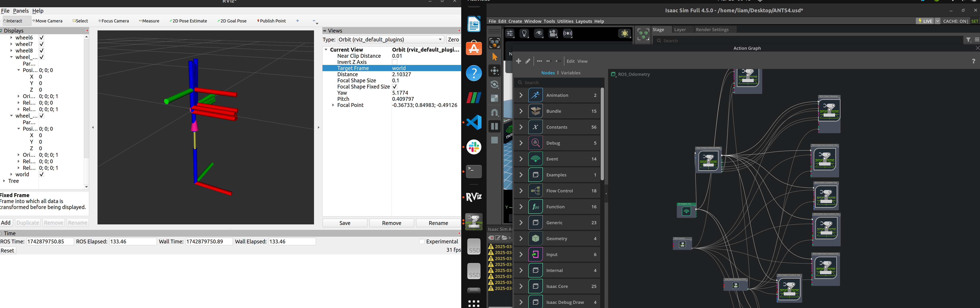Image resolution: width=980 pixels, height=308 pixels.
Task: Toggle the wheel6 display checkbox
Action: point(41,38)
